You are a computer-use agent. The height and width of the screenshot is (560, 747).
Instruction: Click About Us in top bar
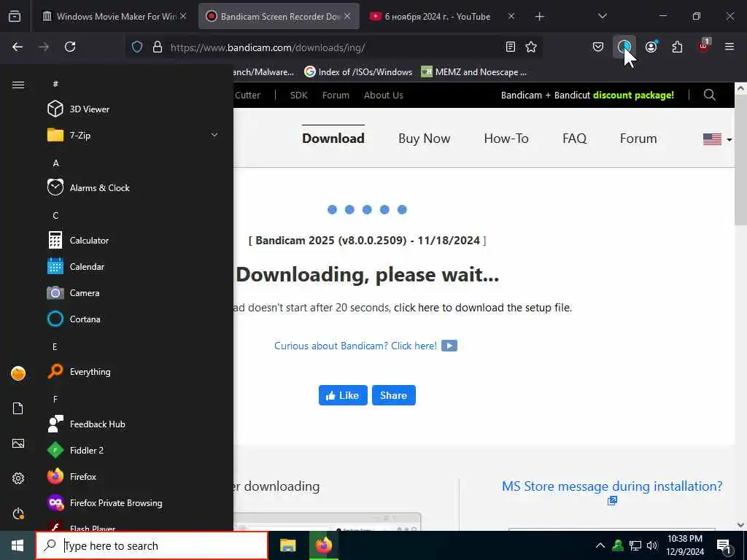coord(384,96)
